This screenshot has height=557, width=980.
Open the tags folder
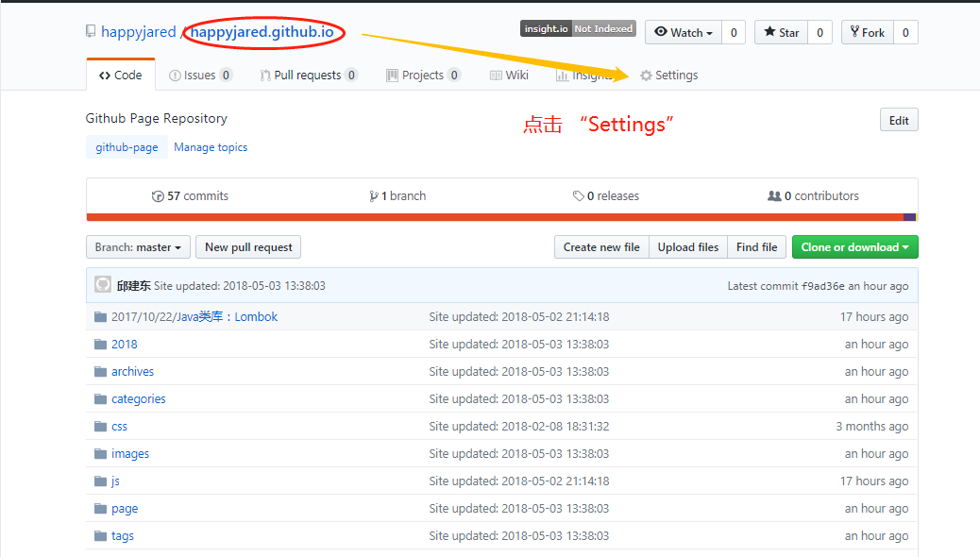[123, 535]
